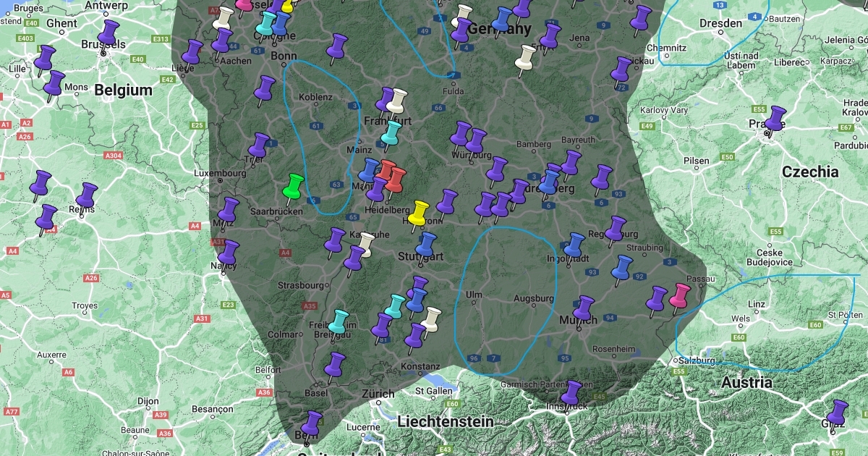The height and width of the screenshot is (456, 868).
Task: Click the purple pin at Trier
Action: click(x=259, y=145)
